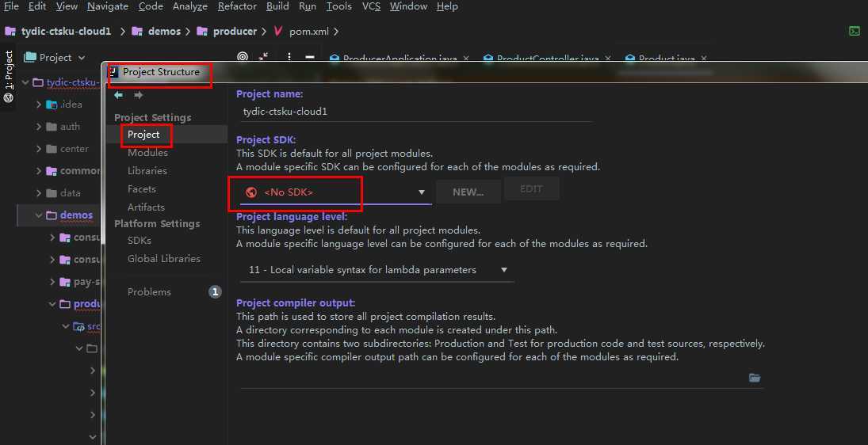
Task: Click the auth folder icon in the tree
Action: pyautogui.click(x=52, y=127)
